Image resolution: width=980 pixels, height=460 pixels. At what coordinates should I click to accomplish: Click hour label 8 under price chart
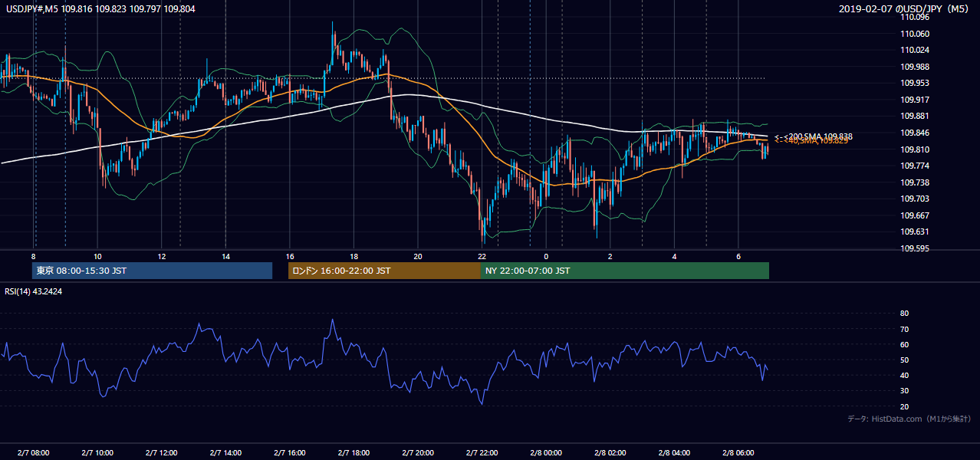pos(34,256)
